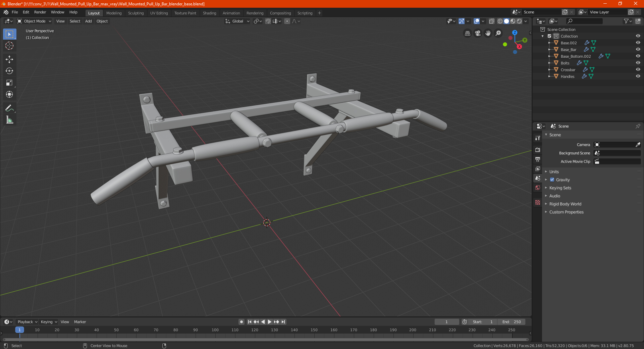Image resolution: width=644 pixels, height=349 pixels.
Task: Play the animation forward
Action: (270, 322)
